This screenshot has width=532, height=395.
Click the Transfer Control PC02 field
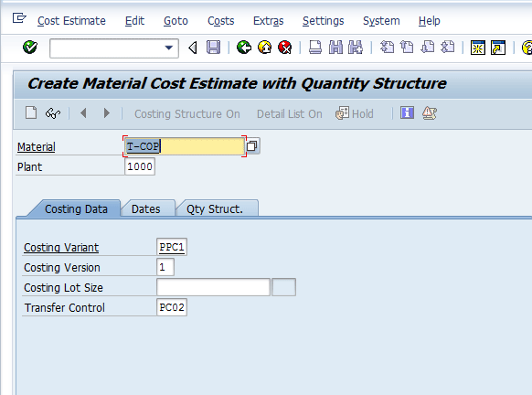click(x=172, y=307)
